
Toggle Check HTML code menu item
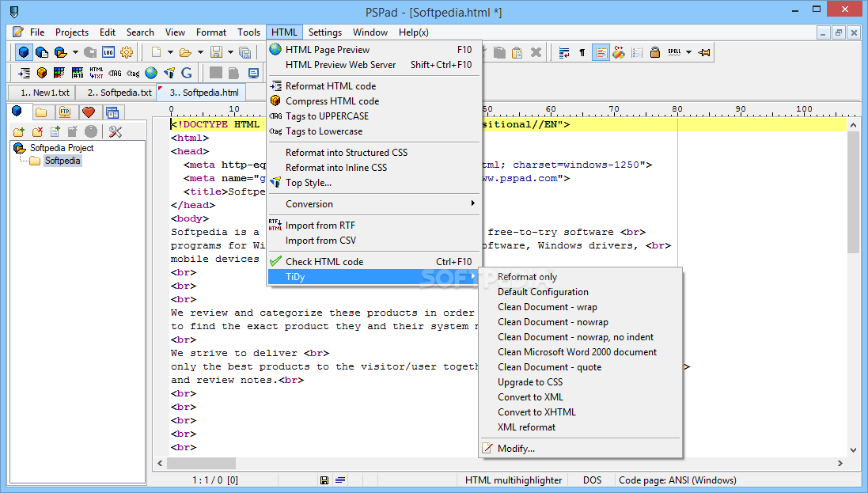tap(374, 261)
